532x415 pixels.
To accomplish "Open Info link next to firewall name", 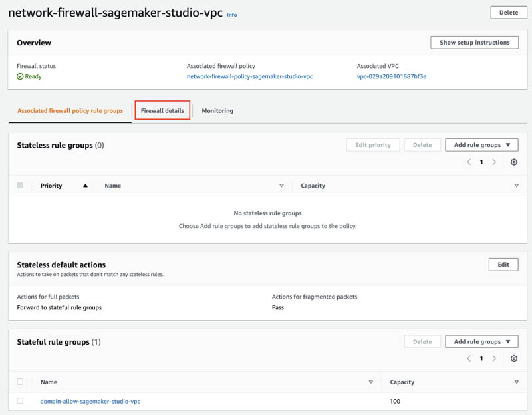I will point(232,15).
